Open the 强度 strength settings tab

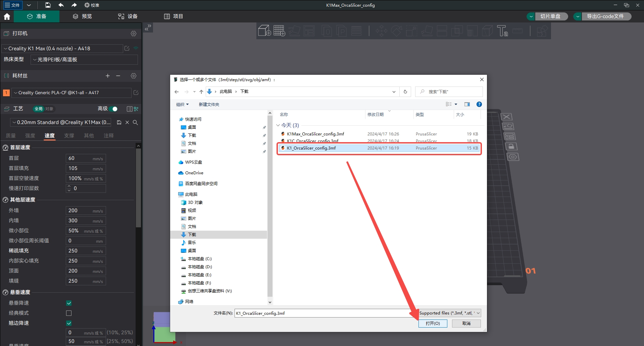30,135
